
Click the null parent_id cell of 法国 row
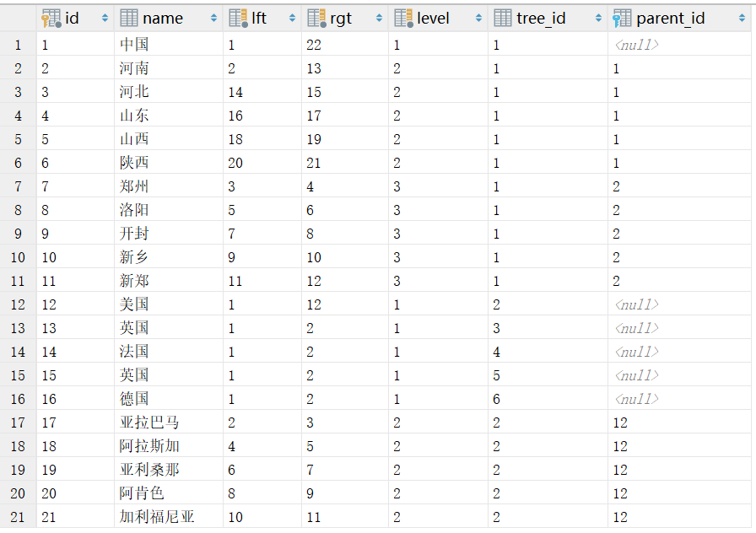click(679, 352)
